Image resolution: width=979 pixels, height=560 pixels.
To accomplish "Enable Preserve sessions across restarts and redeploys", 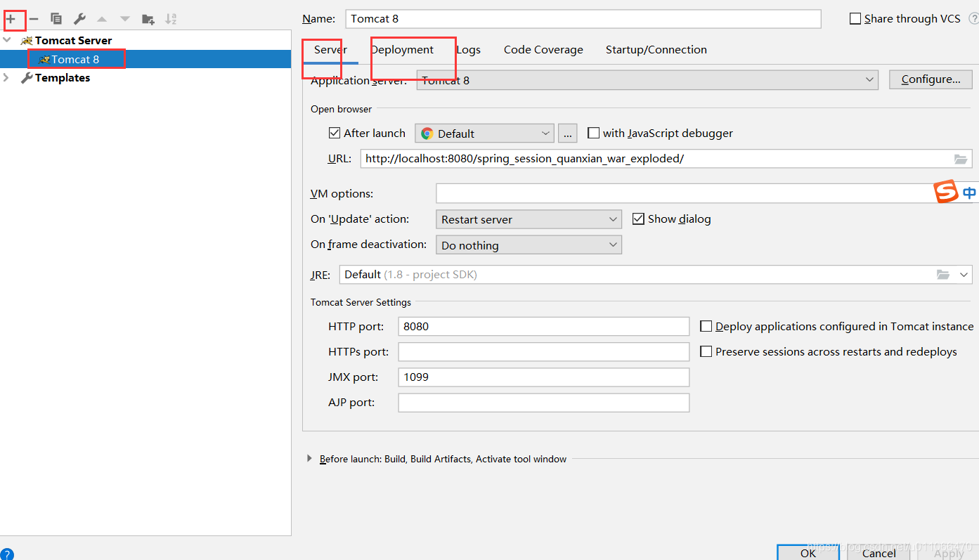I will pyautogui.click(x=706, y=351).
